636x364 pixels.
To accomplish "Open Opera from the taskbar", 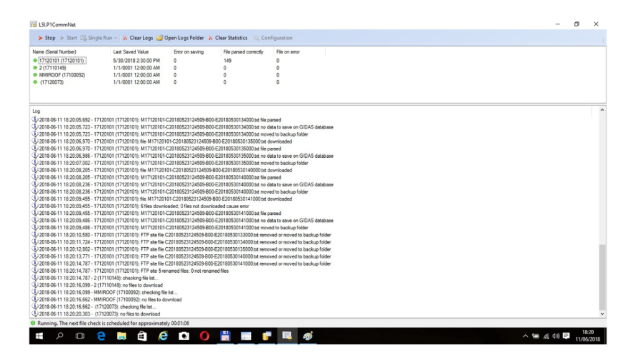I will coord(204,336).
